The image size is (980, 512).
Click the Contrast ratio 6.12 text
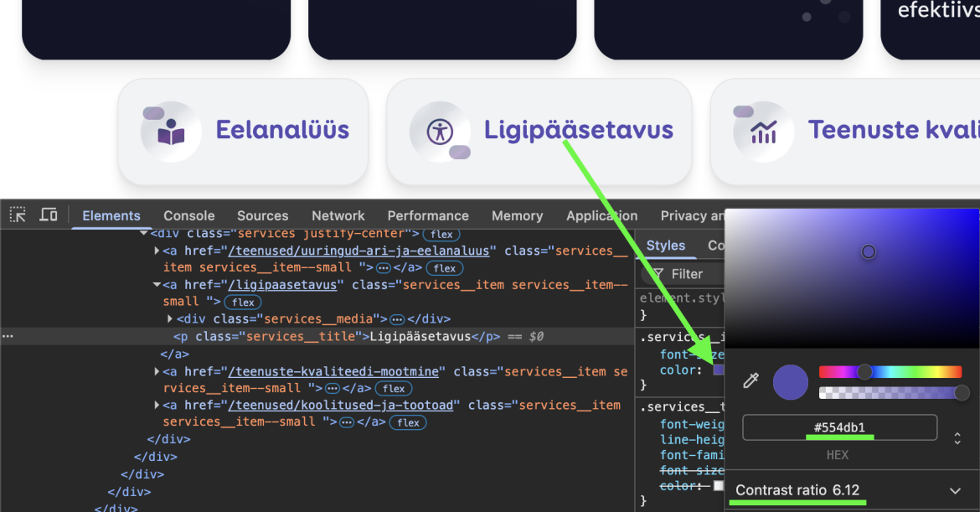[797, 490]
